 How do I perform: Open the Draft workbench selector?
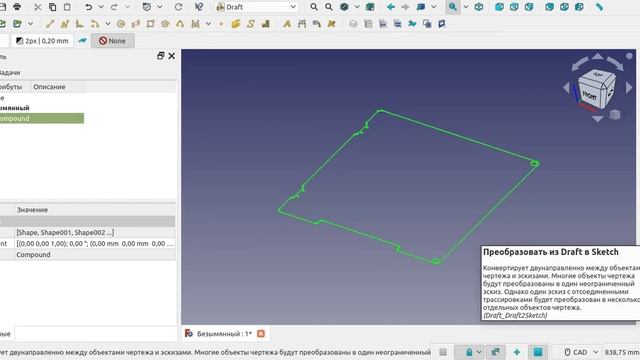point(256,7)
